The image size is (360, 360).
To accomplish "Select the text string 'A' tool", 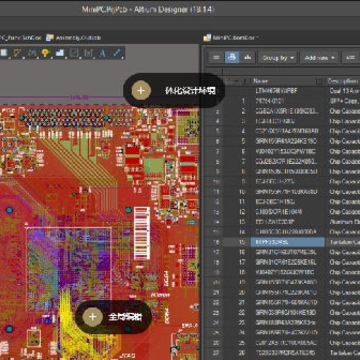I will click(103, 53).
